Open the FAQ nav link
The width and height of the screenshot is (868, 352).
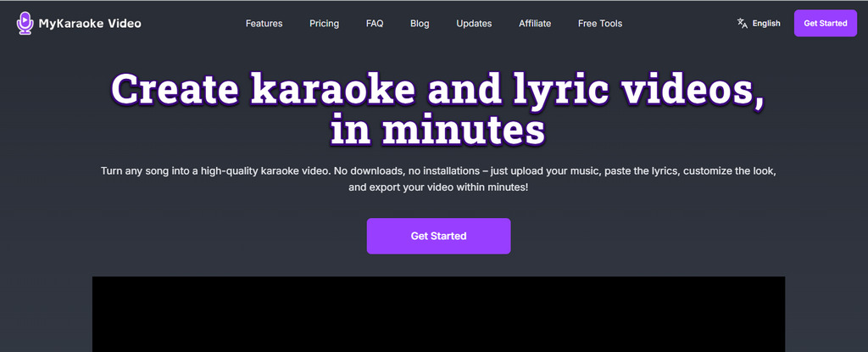click(x=375, y=23)
